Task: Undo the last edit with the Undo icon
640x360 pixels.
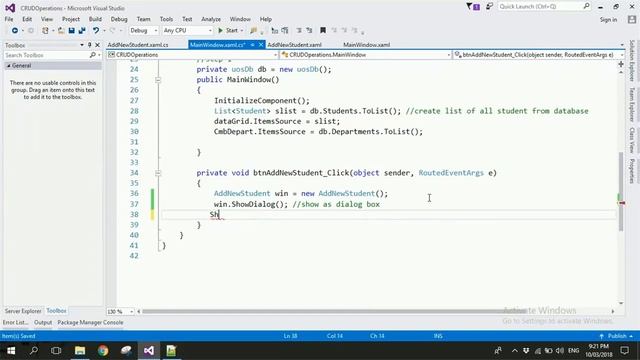Action: [x=96, y=31]
